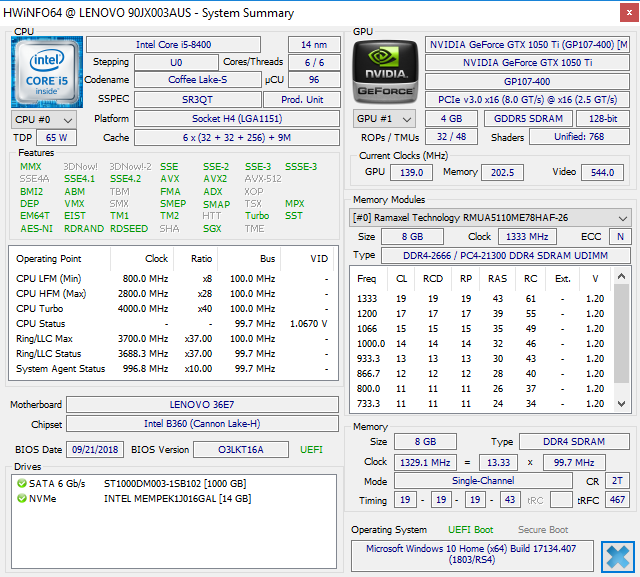Viewport: 640px width, 577px height.
Task: Click the memory module Clock 1333 MHz field
Action: point(527,237)
